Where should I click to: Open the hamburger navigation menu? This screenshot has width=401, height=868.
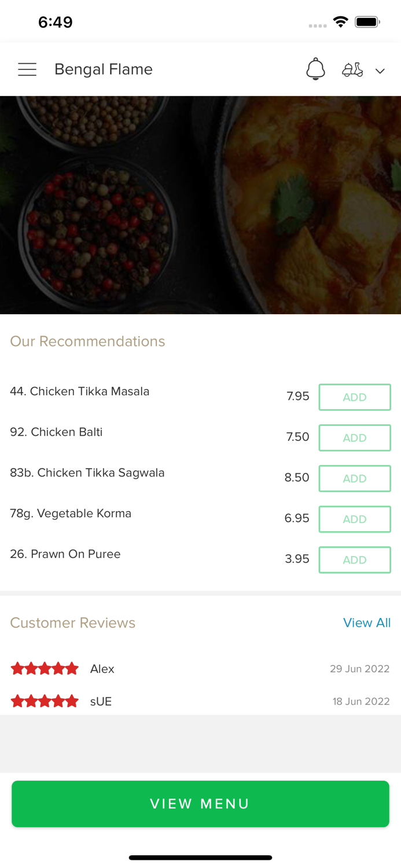click(x=27, y=69)
